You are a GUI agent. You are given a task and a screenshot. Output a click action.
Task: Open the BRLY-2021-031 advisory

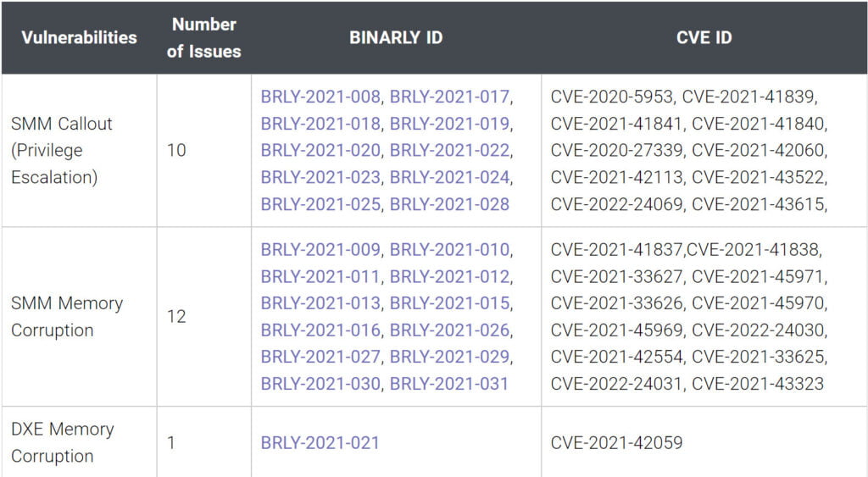[449, 384]
